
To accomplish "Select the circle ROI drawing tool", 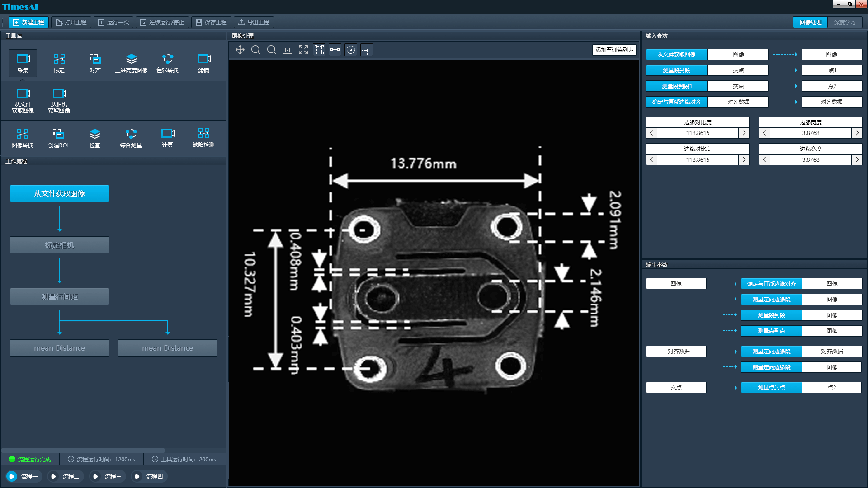I will coord(351,50).
